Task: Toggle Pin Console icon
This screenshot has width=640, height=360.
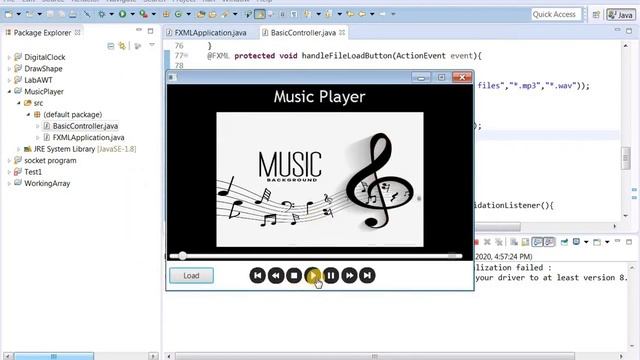Action: coord(564,242)
